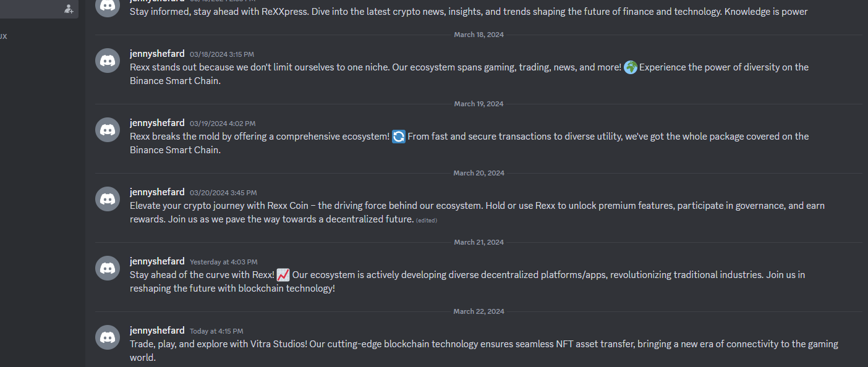Select the 'March 22, 2024' date divider

(x=479, y=311)
